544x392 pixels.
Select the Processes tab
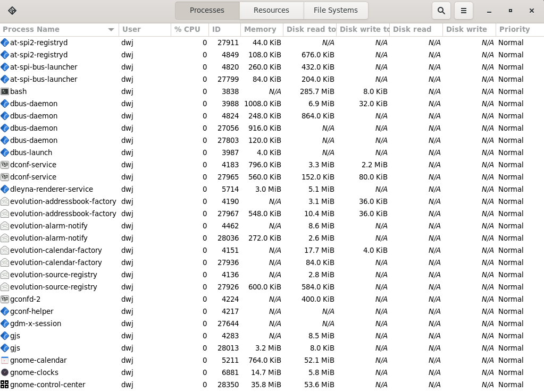(x=207, y=10)
